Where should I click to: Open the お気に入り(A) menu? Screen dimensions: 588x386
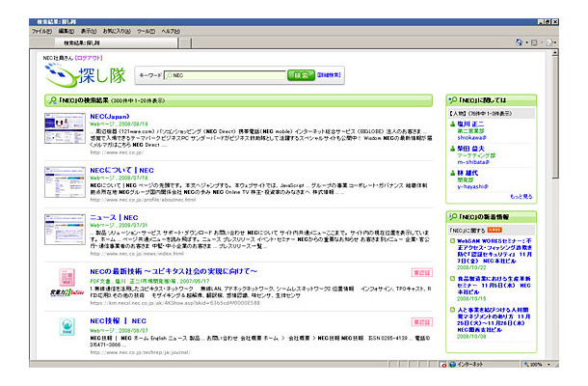click(117, 31)
